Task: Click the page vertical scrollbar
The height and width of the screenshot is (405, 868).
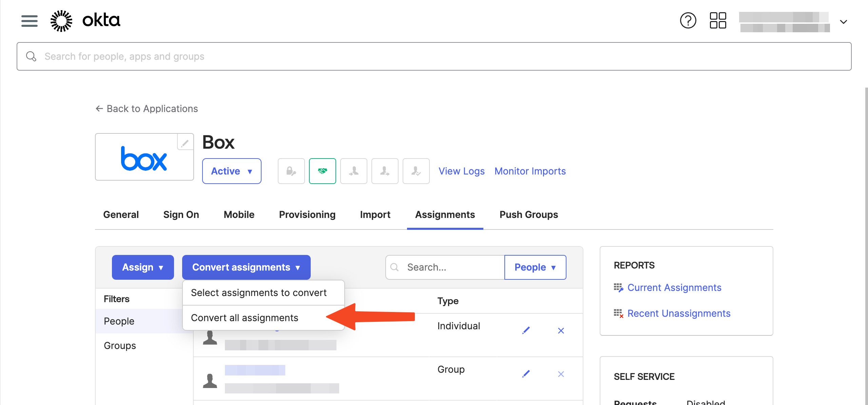Action: (866, 246)
